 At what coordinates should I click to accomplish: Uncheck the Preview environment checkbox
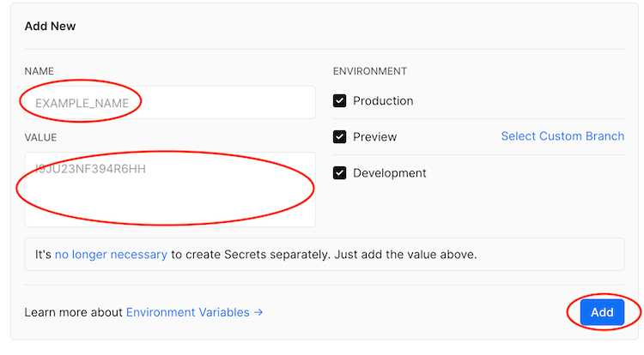click(340, 136)
